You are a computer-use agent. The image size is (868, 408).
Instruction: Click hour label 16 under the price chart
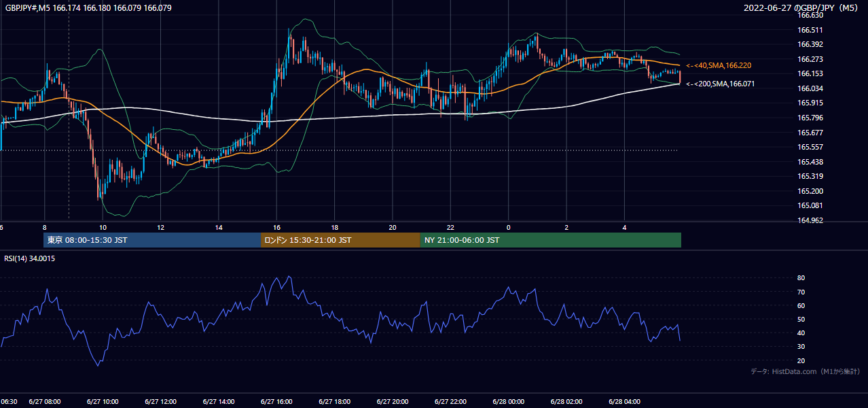276,227
